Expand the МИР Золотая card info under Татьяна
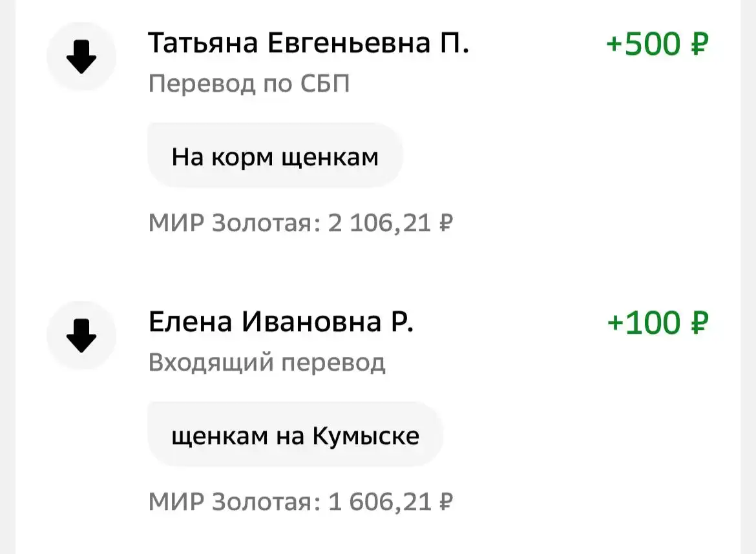 tap(301, 221)
